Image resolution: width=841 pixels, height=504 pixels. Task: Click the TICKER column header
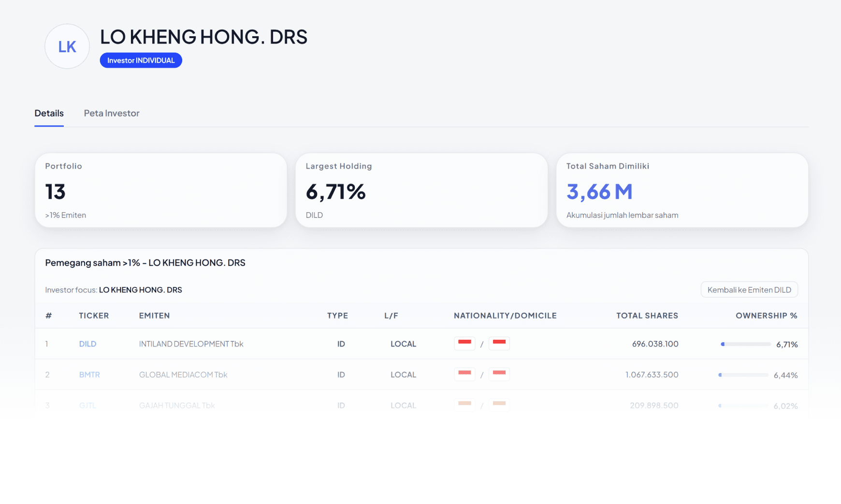94,316
